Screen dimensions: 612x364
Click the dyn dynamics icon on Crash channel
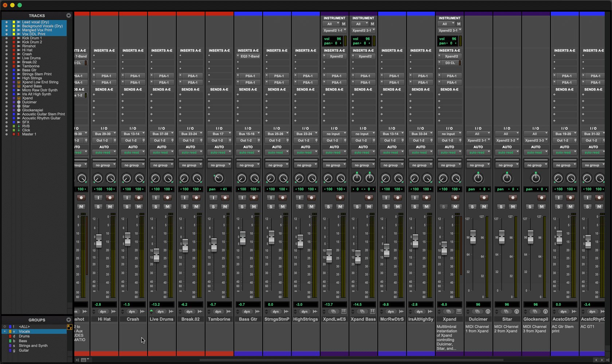132,312
